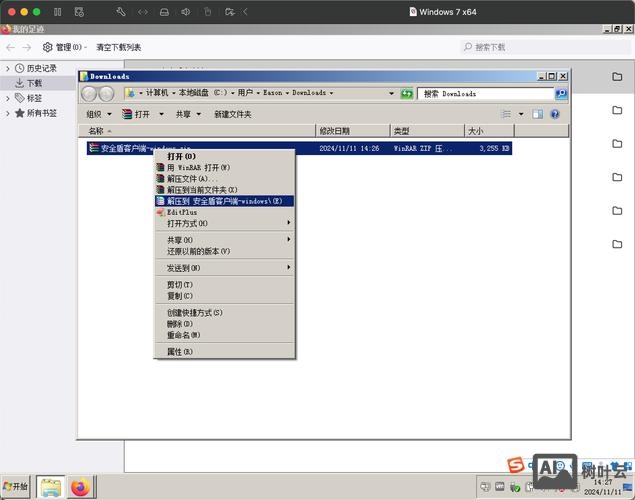Choose EditPlus from context menu
This screenshot has height=500, width=635.
224,212
